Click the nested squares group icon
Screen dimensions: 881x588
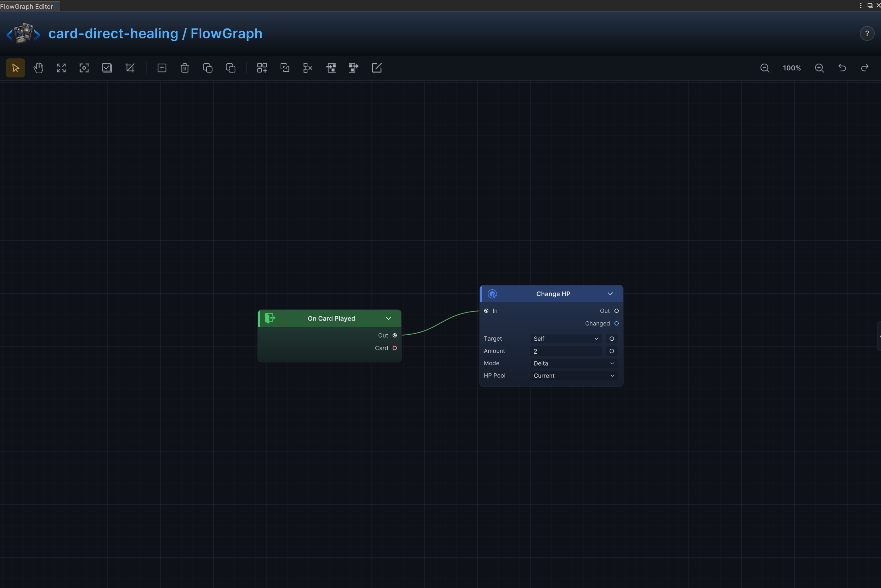pyautogui.click(x=285, y=68)
